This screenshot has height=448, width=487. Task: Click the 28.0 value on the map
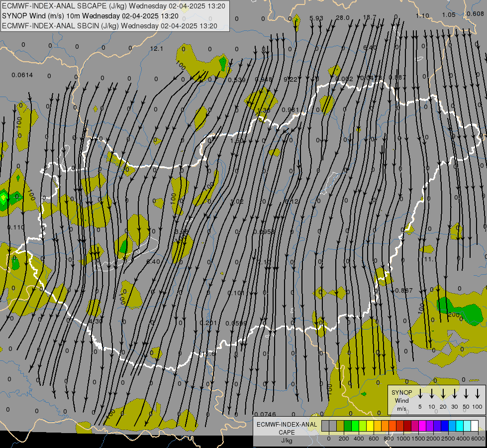click(343, 18)
